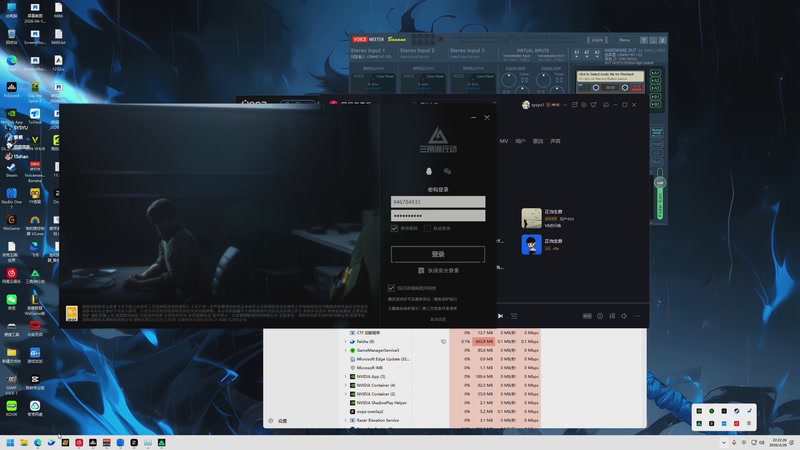Toggle Voicemeeter B2 output button

pyautogui.click(x=656, y=104)
